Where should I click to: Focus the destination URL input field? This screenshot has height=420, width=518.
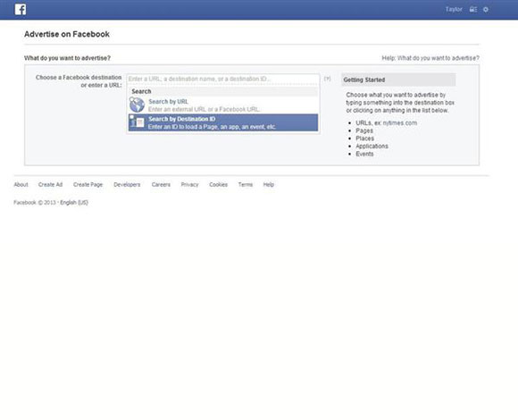point(223,79)
